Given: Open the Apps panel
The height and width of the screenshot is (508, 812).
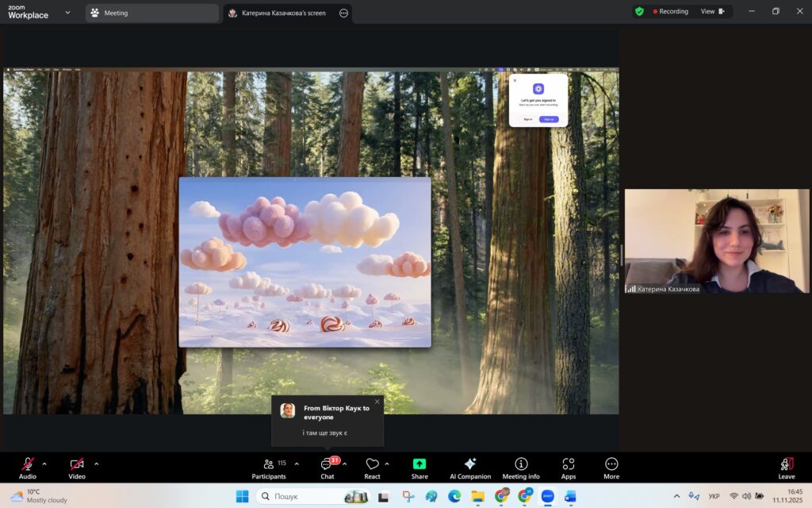Looking at the screenshot, I should tap(568, 464).
